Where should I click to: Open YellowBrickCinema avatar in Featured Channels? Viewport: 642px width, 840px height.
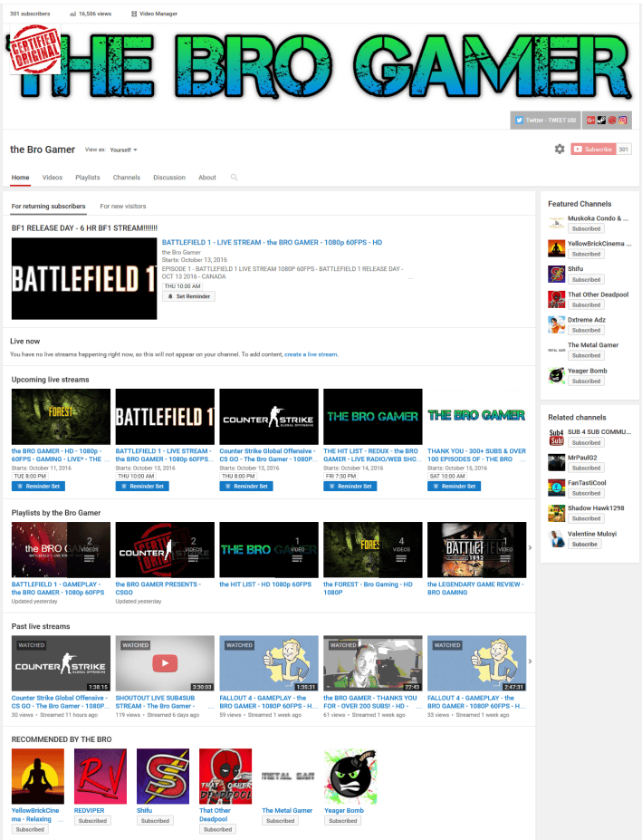click(x=556, y=248)
